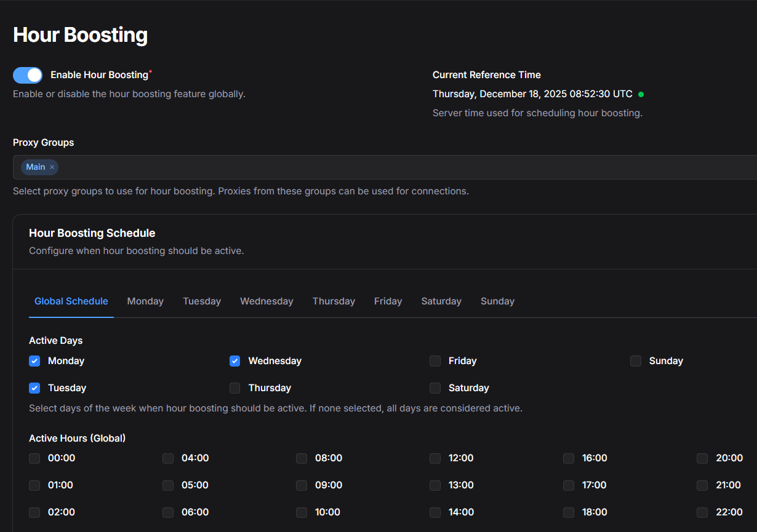
Task: Check the 13:00 active hour box
Action: point(435,485)
